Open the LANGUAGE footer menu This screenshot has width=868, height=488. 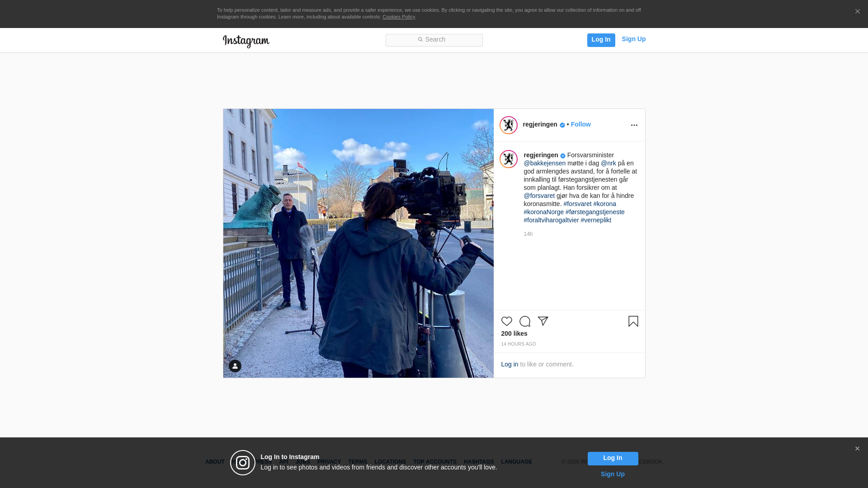(x=516, y=462)
